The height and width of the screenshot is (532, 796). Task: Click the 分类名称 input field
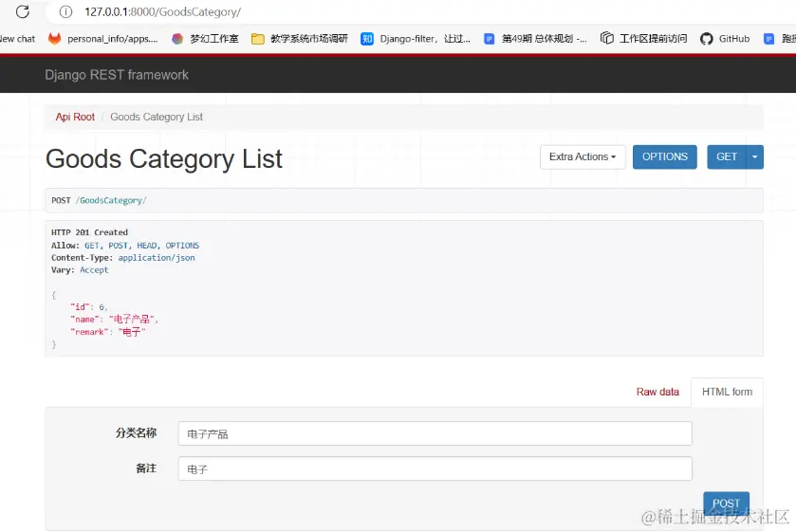435,433
